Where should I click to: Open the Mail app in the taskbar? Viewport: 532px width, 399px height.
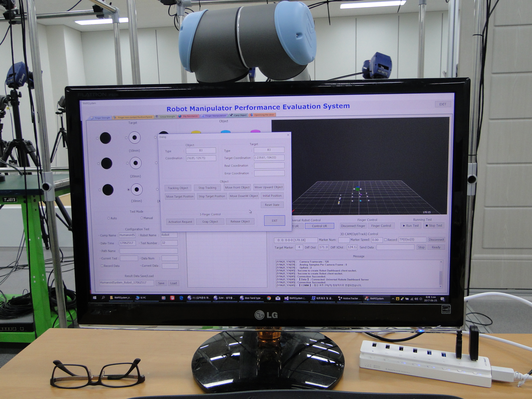278,298
